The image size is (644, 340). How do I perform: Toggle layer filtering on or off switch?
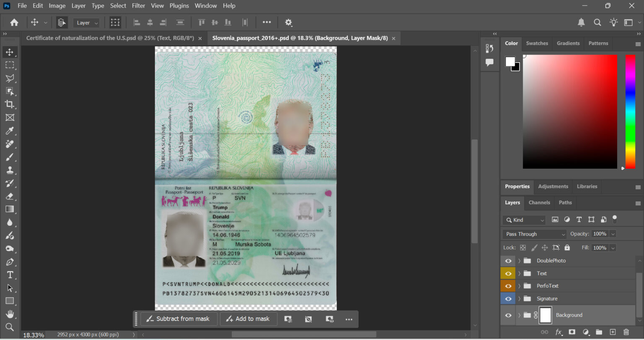tap(615, 219)
